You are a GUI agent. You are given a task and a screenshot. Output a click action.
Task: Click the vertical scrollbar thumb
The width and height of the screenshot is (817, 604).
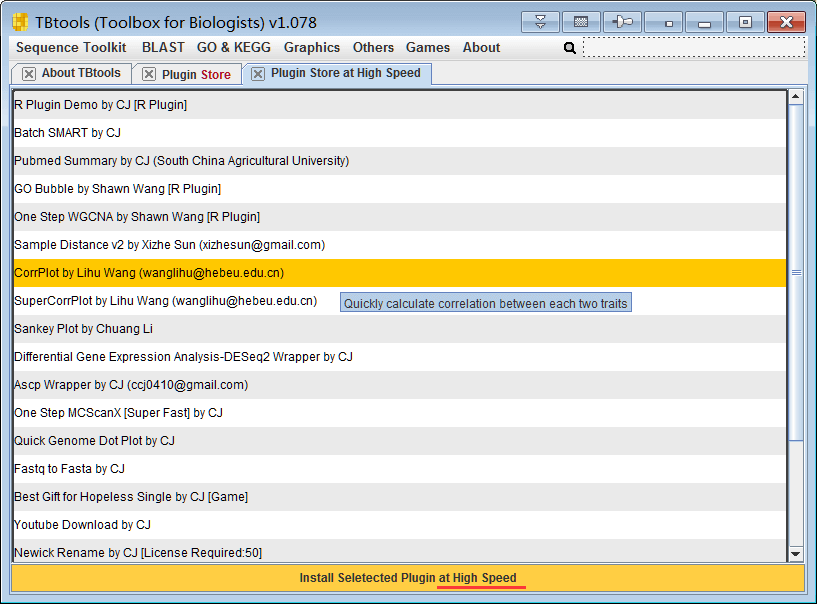(x=796, y=272)
